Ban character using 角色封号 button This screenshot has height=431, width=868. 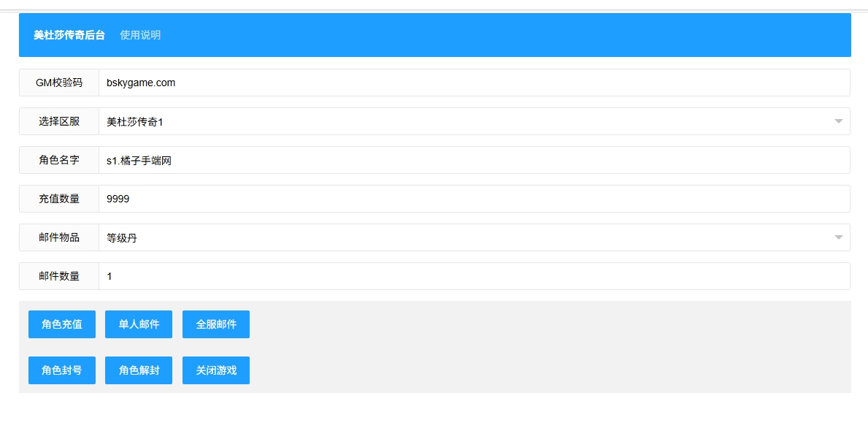62,370
